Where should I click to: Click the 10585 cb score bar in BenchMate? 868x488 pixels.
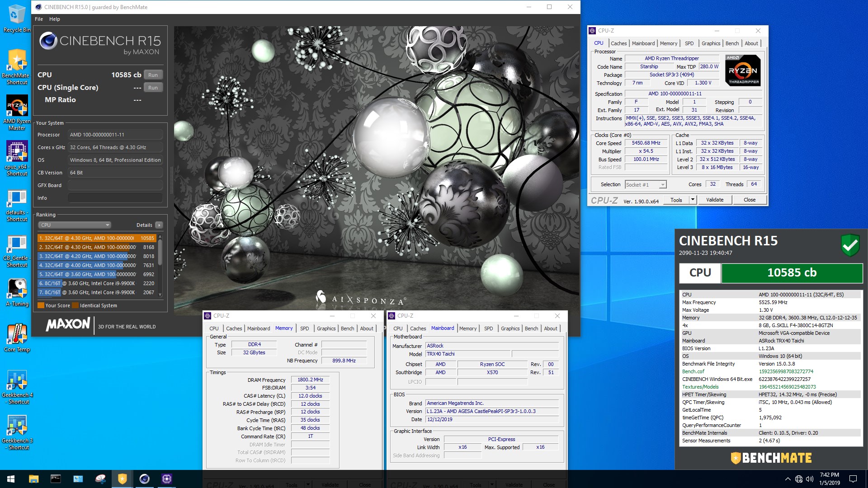click(792, 273)
